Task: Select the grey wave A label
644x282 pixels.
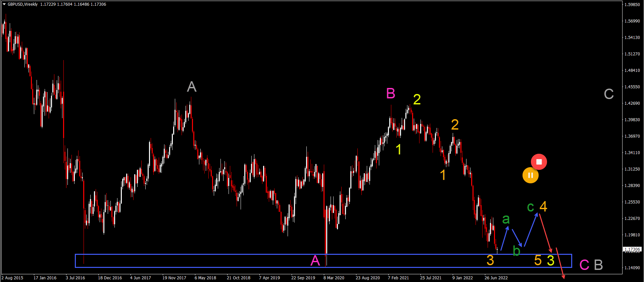Action: coord(192,87)
